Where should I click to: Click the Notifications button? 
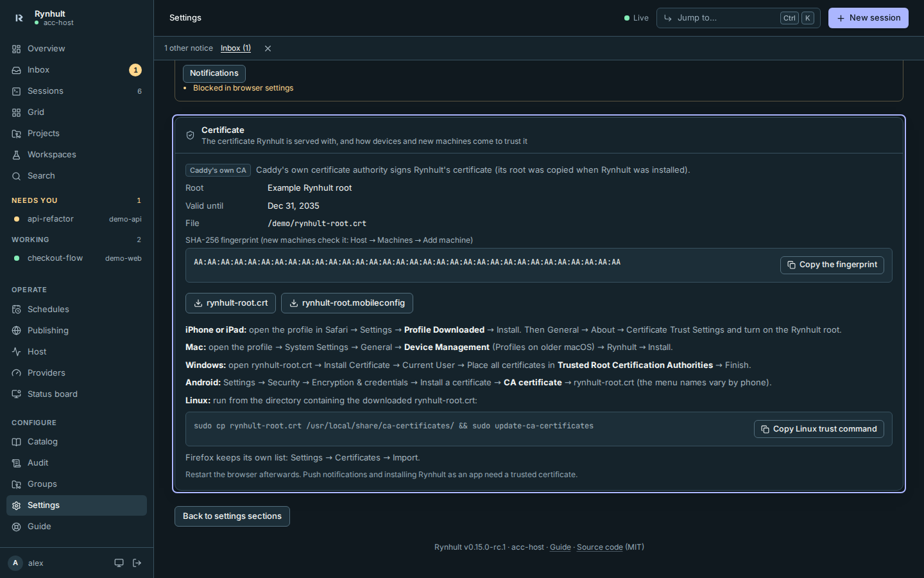click(214, 73)
